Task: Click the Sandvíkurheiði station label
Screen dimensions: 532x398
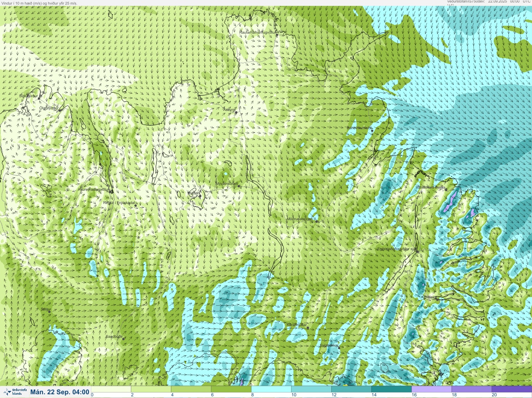Action: 360,128
